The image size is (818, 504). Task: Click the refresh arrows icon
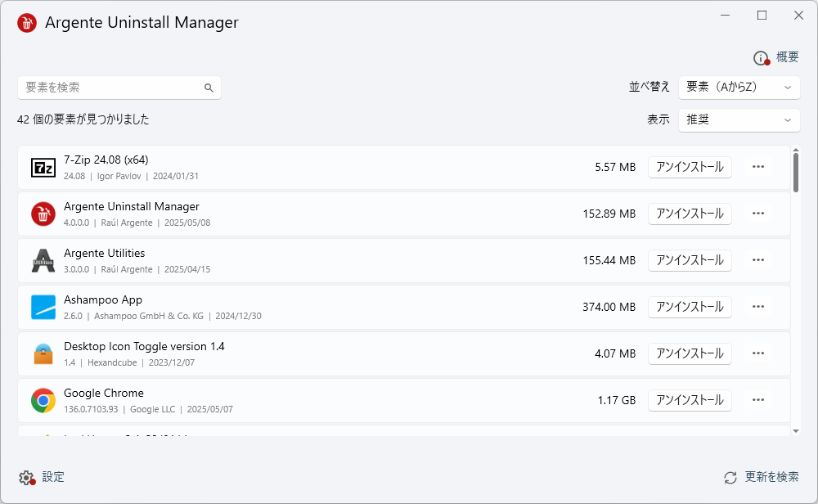730,477
